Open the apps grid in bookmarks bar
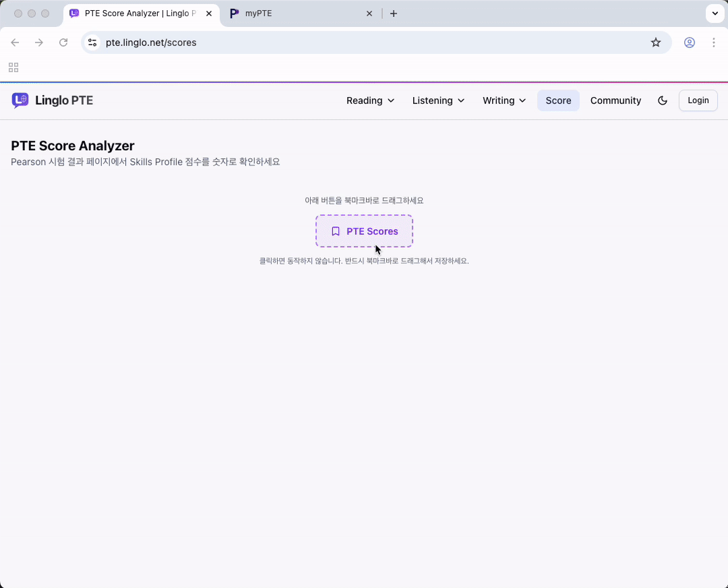 (13, 68)
